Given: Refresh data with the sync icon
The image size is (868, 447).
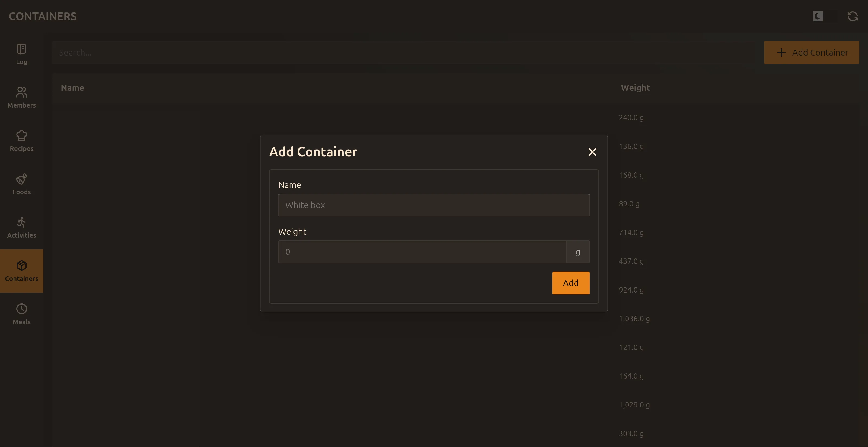Looking at the screenshot, I should (852, 16).
